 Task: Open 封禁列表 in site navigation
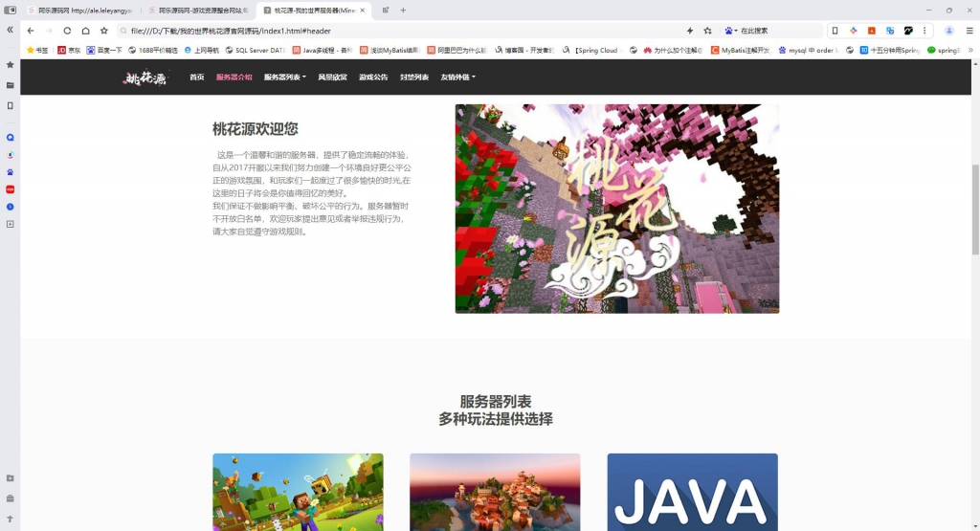[x=414, y=77]
